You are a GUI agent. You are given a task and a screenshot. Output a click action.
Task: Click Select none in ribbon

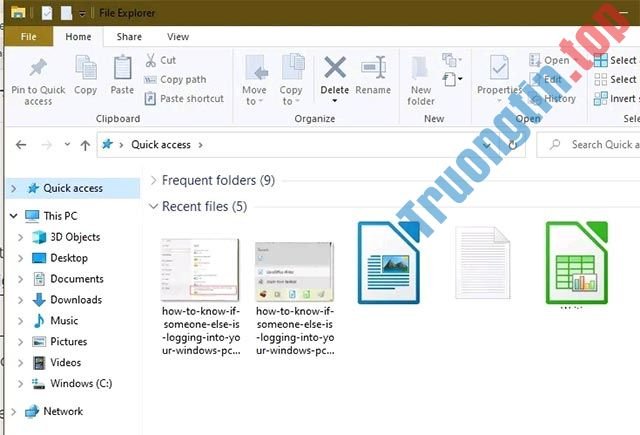click(x=616, y=80)
